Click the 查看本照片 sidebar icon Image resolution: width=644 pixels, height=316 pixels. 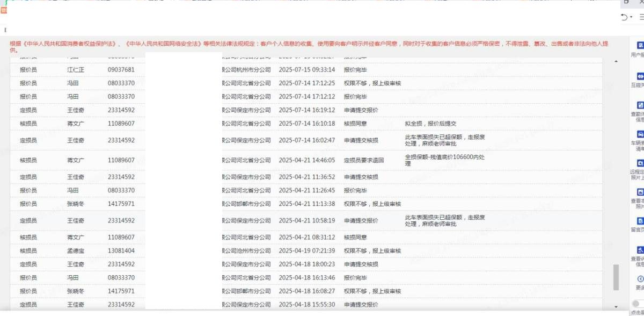[640, 192]
